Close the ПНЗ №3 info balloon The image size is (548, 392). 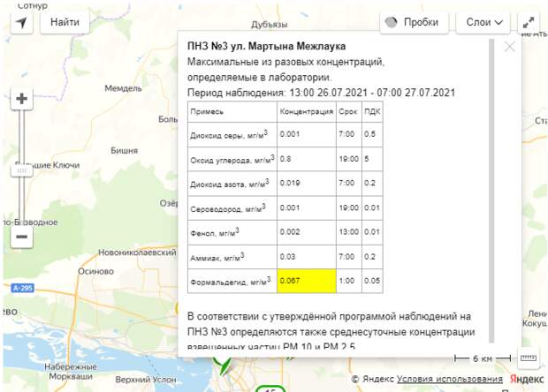509,47
